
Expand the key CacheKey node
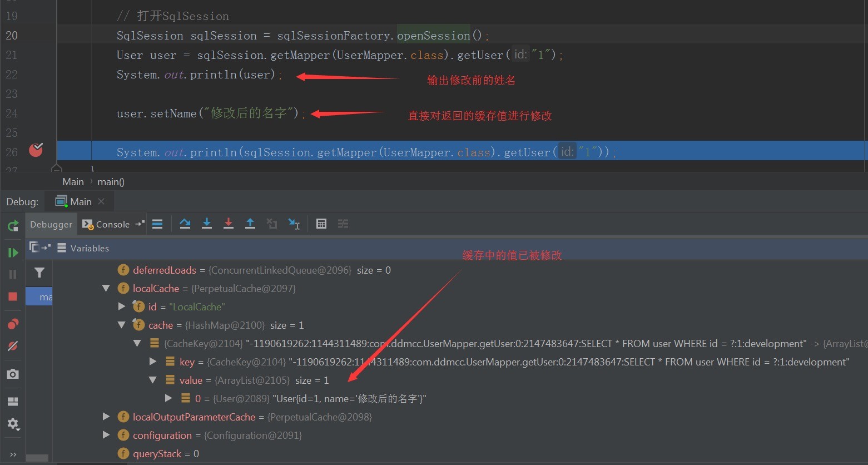coord(153,362)
